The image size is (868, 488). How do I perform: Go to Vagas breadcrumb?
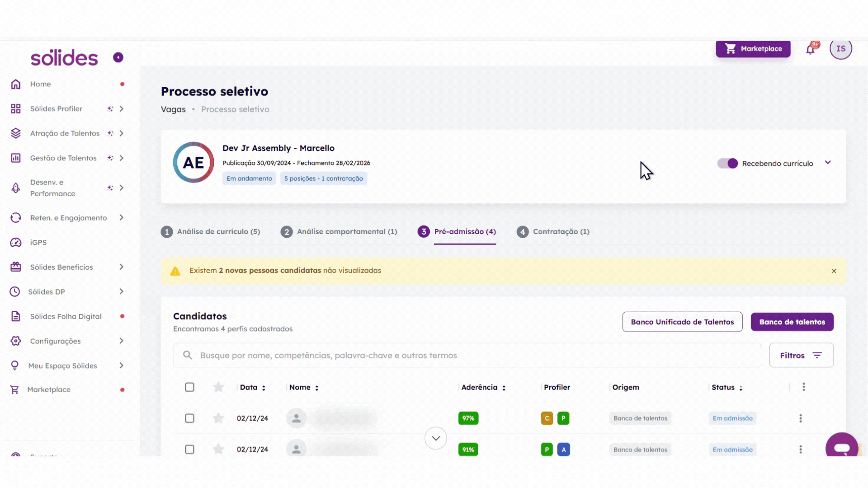(173, 109)
